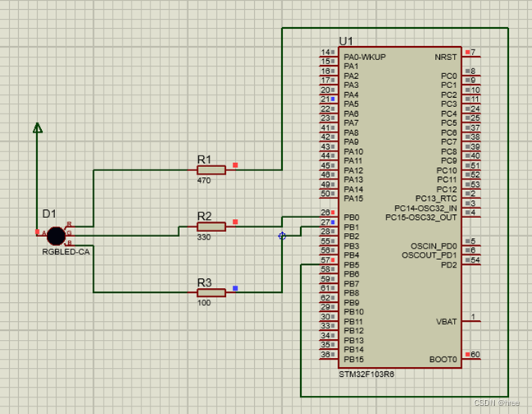Click pin number 60 of U1
Image resolution: width=532 pixels, height=414 pixels.
click(475, 355)
